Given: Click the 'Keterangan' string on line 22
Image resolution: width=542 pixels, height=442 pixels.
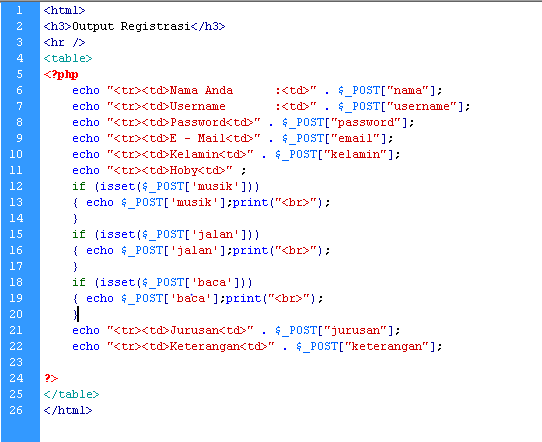Looking at the screenshot, I should pyautogui.click(x=205, y=346).
